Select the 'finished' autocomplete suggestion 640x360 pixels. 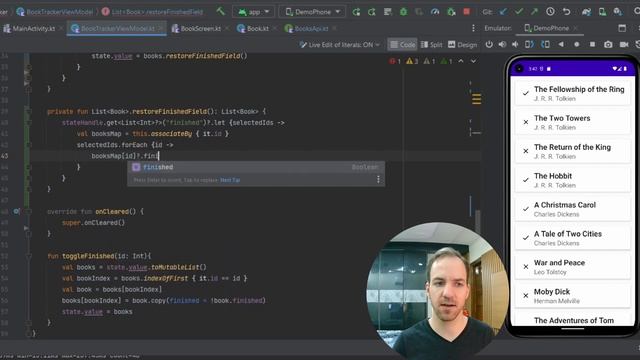coord(256,167)
